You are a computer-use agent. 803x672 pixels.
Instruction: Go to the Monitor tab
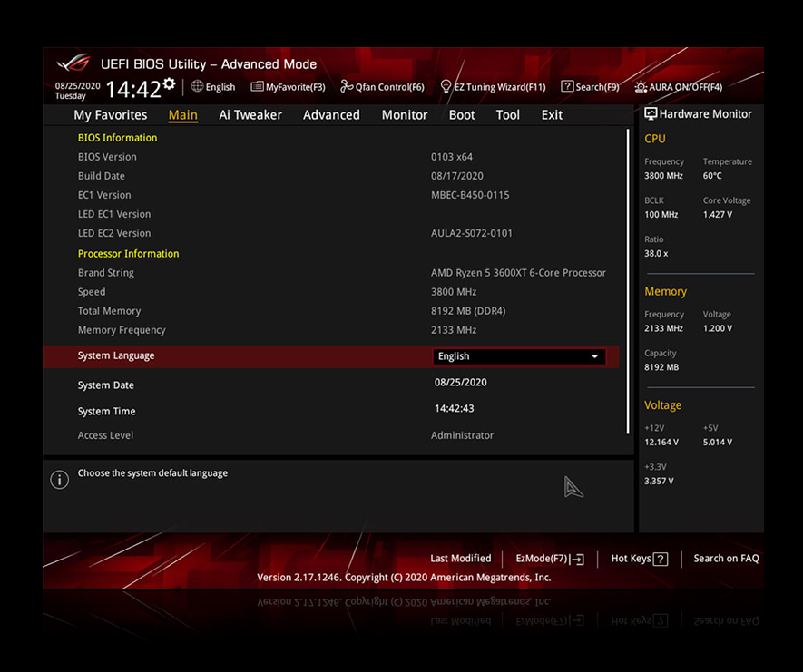405,115
